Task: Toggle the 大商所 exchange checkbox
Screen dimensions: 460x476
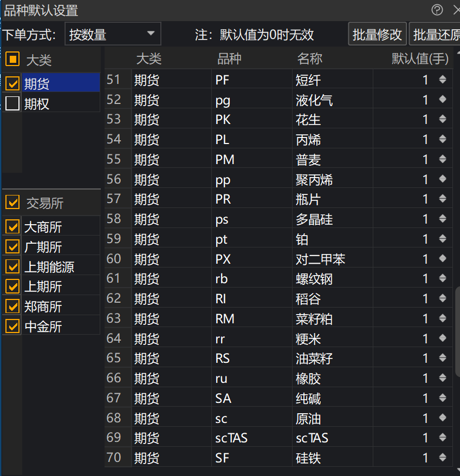Action: point(12,226)
